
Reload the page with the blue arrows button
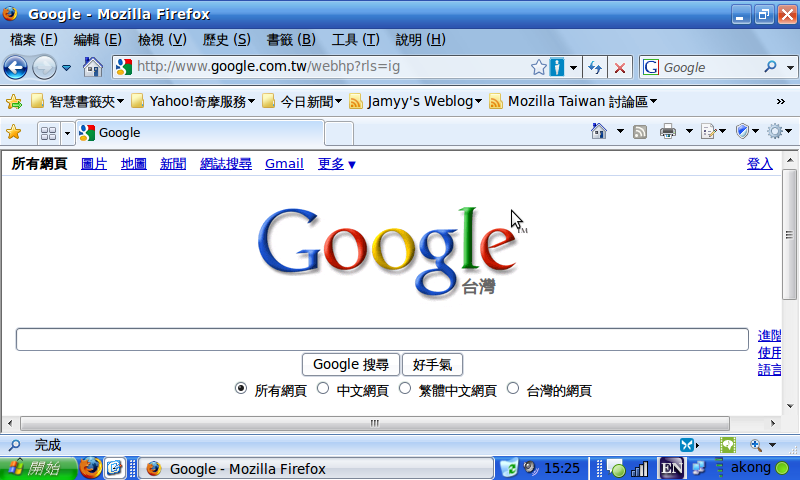pos(595,67)
